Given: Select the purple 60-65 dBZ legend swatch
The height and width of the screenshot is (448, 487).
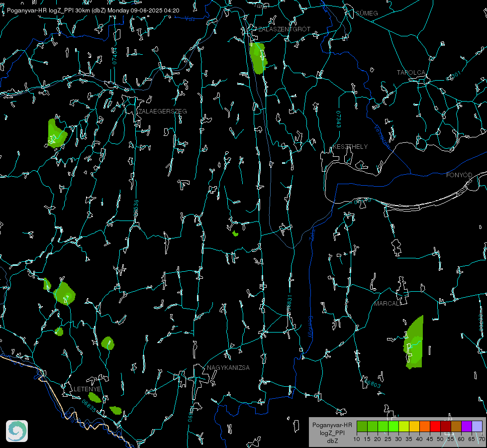Looking at the screenshot, I should (467, 426).
